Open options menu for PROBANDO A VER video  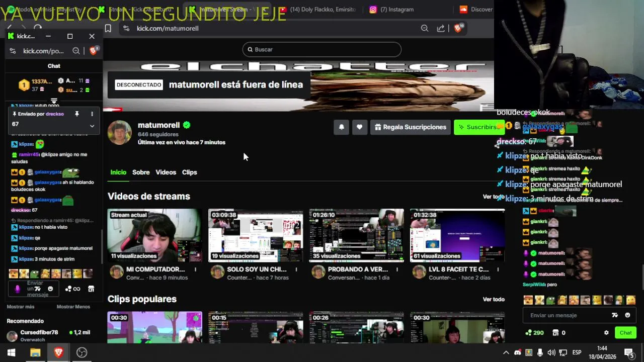(397, 269)
